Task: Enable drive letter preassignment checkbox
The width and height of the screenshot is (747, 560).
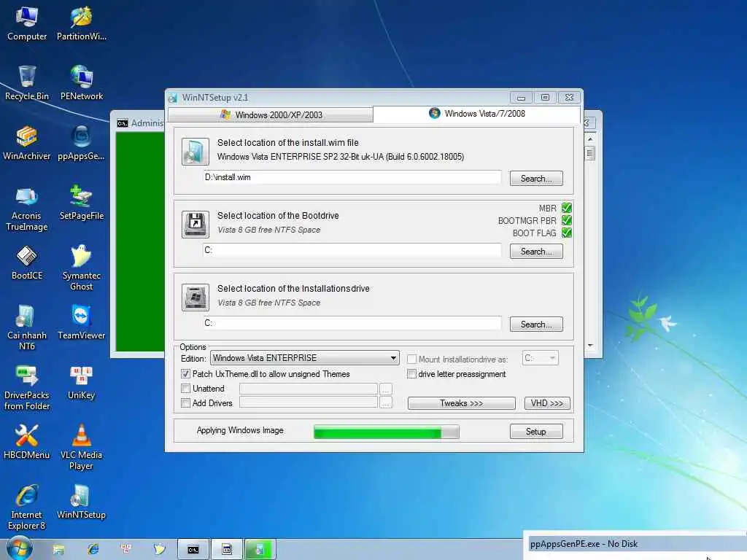Action: (x=412, y=374)
